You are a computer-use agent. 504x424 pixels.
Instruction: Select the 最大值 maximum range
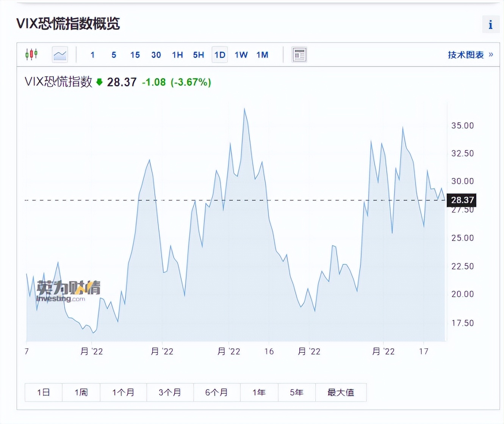pos(341,392)
